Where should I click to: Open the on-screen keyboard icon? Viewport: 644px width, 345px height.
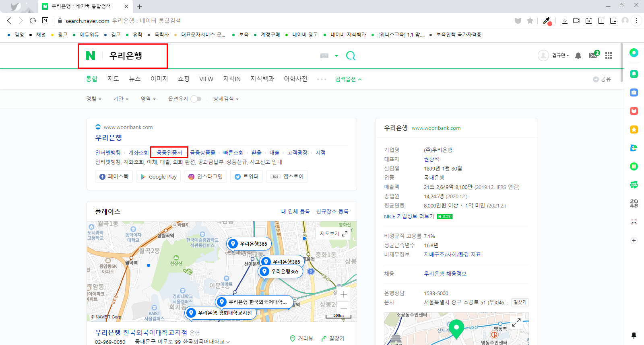pyautogui.click(x=324, y=56)
